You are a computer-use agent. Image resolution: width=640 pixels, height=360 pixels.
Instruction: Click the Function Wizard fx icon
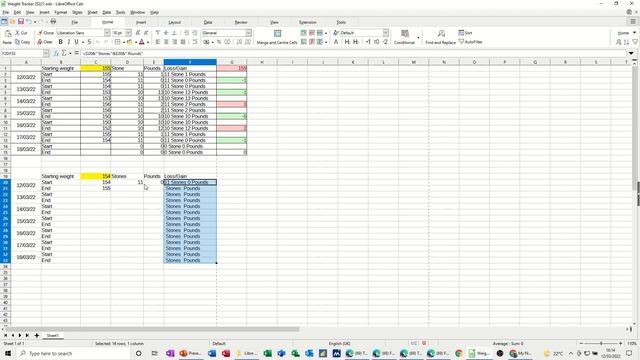[x=56, y=53]
